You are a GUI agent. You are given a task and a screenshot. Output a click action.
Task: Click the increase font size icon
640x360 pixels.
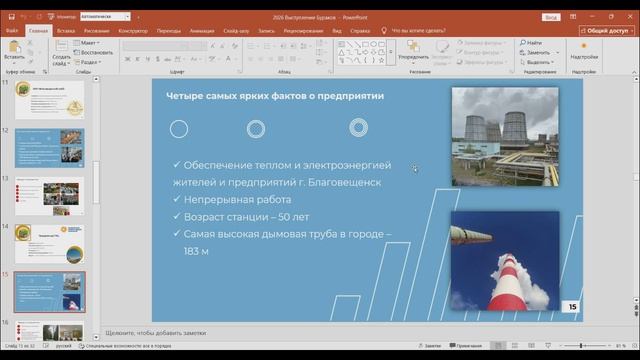coord(213,46)
